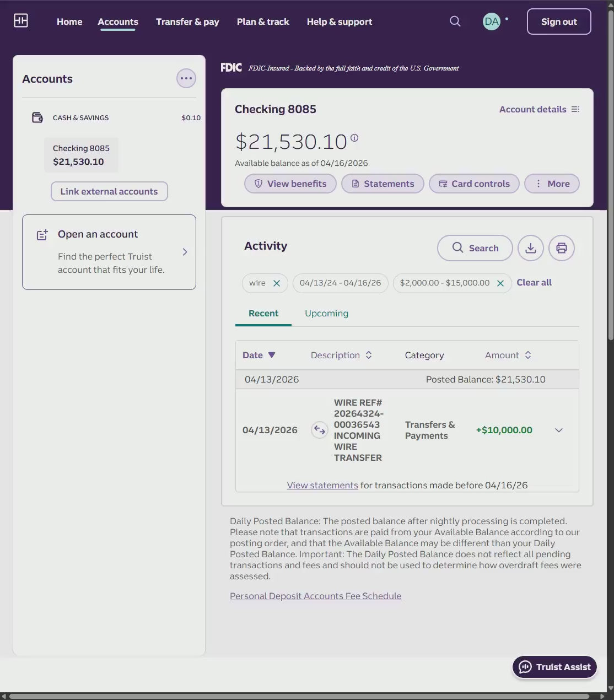The image size is (614, 700).
Task: Open Transfer & pay menu
Action: [187, 21]
